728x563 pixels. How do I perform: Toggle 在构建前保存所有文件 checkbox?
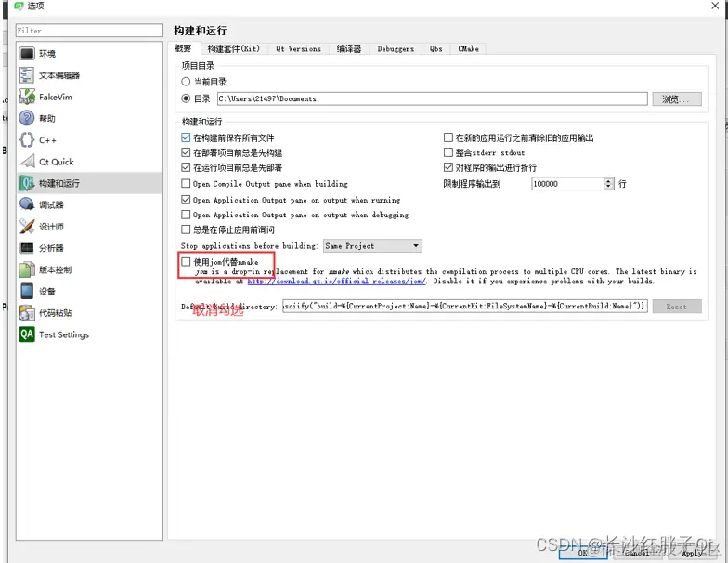coord(186,137)
